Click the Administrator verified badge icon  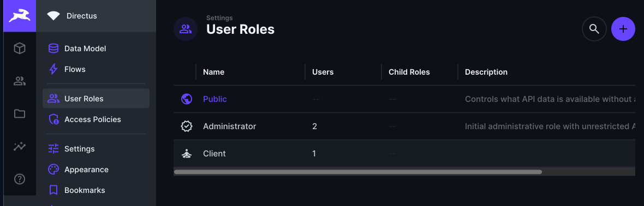(187, 126)
